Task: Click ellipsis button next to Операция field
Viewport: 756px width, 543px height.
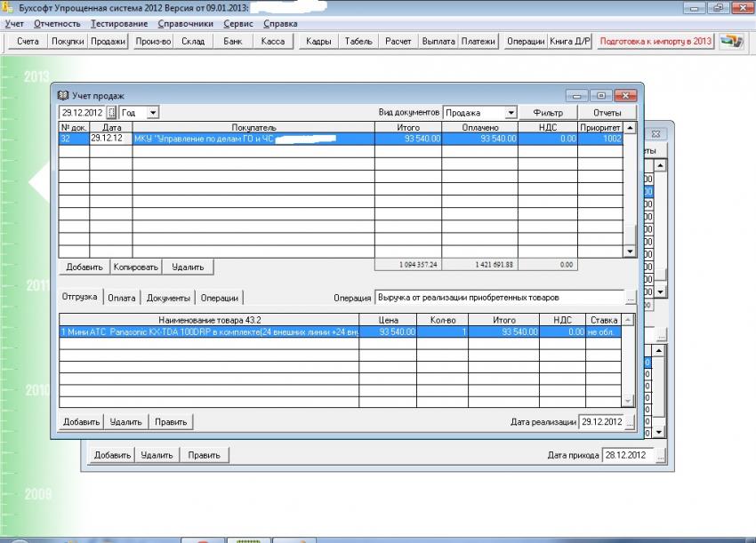Action: (x=631, y=298)
